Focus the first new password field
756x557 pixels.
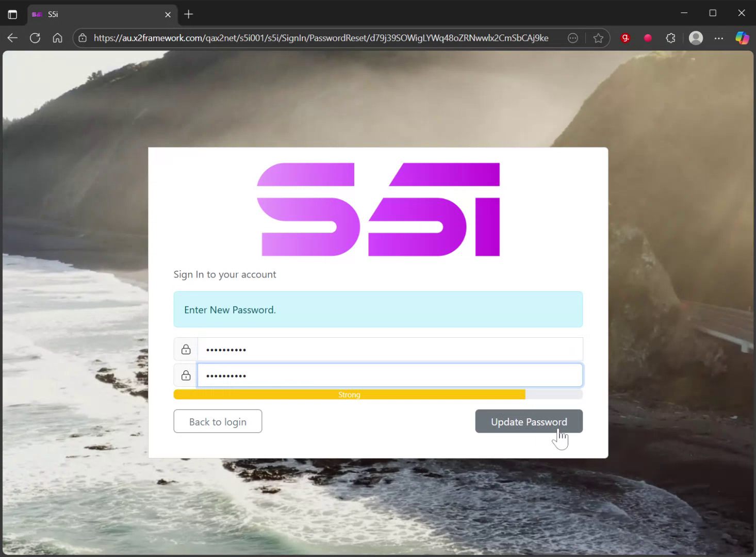click(390, 350)
